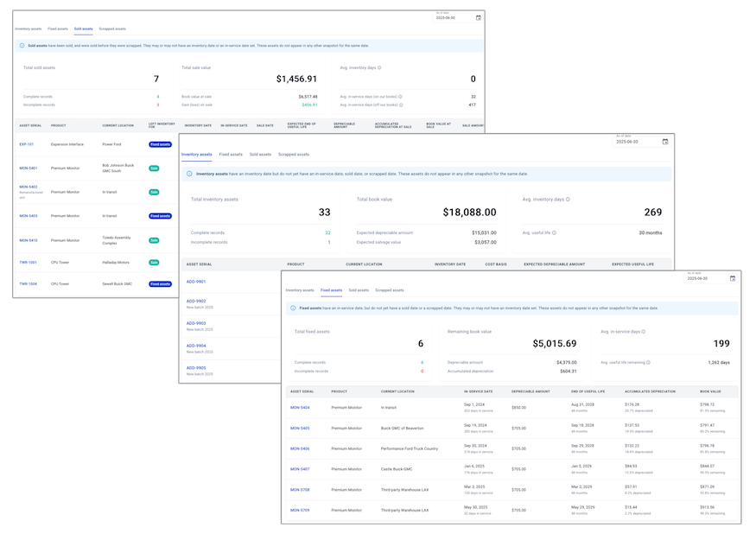This screenshot has width=756, height=540.
Task: Open the Sold assets tab on the middle window
Action: click(x=259, y=153)
